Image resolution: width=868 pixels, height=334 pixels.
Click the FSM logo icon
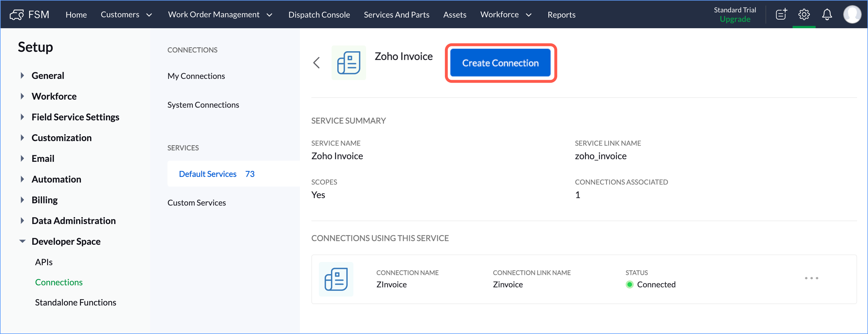(x=16, y=14)
